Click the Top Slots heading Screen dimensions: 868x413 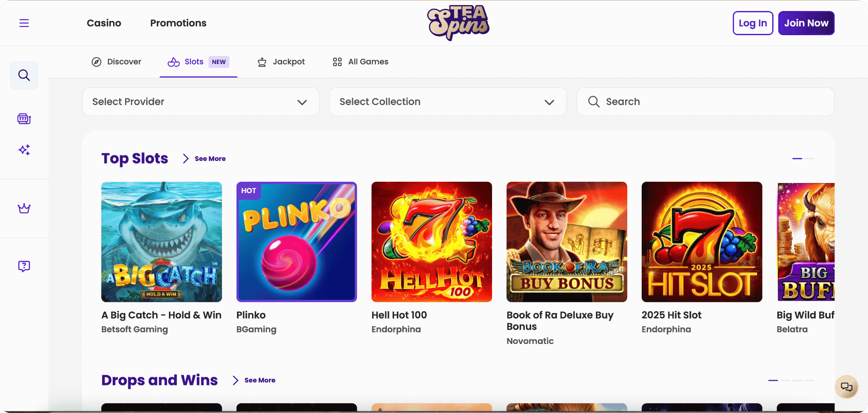tap(135, 158)
